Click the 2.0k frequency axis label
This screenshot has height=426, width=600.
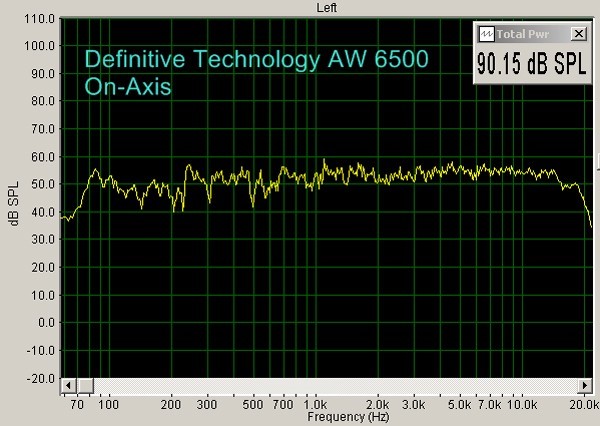pos(378,404)
